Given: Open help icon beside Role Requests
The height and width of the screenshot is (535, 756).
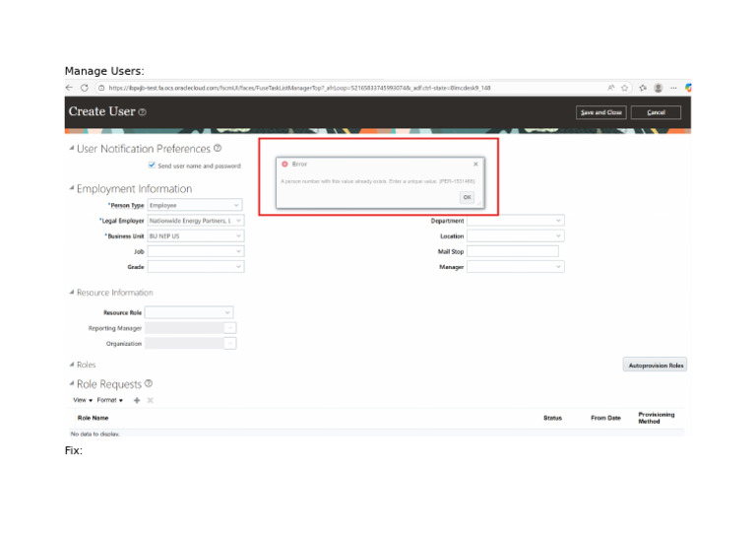Looking at the screenshot, I should [149, 383].
